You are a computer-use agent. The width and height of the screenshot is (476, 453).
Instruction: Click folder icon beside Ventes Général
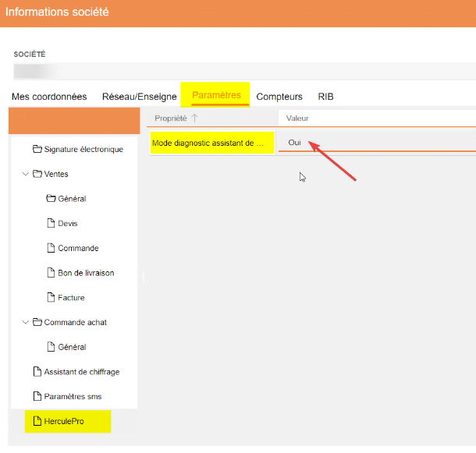tap(51, 199)
